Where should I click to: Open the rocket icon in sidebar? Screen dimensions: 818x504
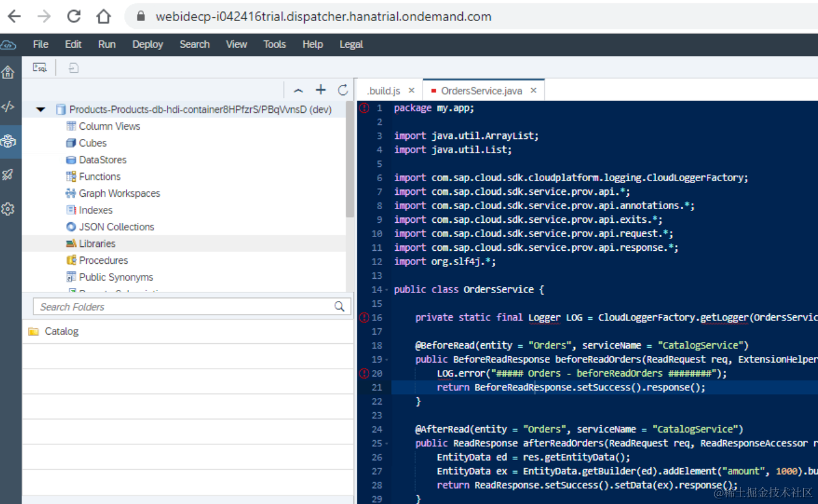click(8, 175)
